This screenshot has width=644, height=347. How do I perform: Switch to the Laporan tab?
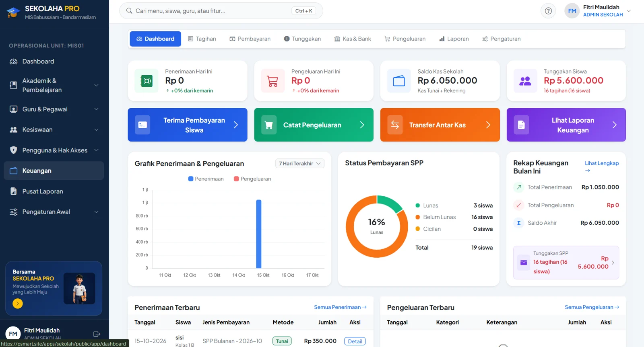pyautogui.click(x=454, y=39)
